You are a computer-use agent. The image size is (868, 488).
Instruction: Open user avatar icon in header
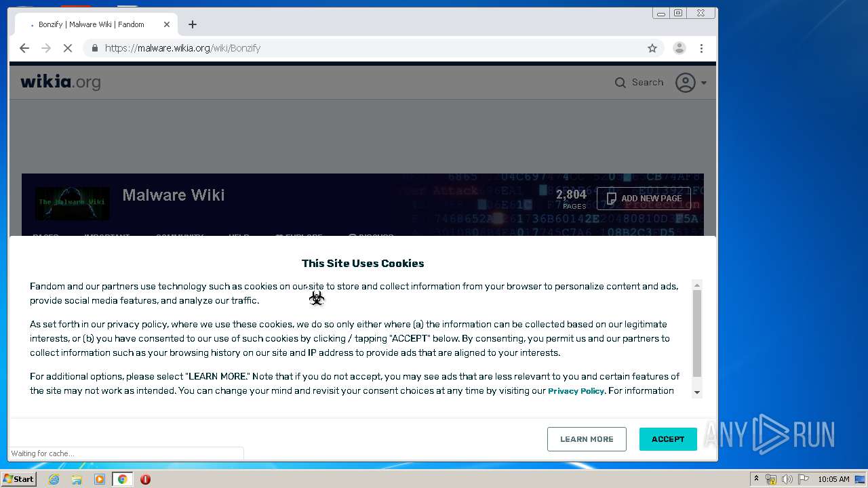pos(686,83)
